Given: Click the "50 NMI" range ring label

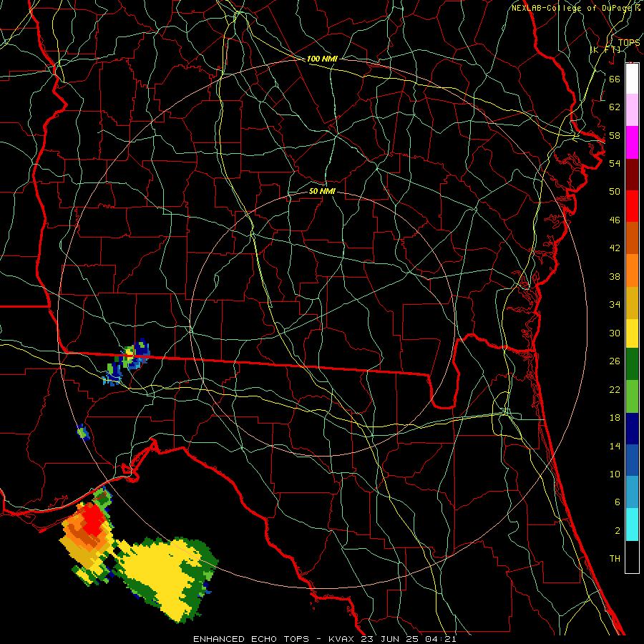Looking at the screenshot, I should 322,191.
